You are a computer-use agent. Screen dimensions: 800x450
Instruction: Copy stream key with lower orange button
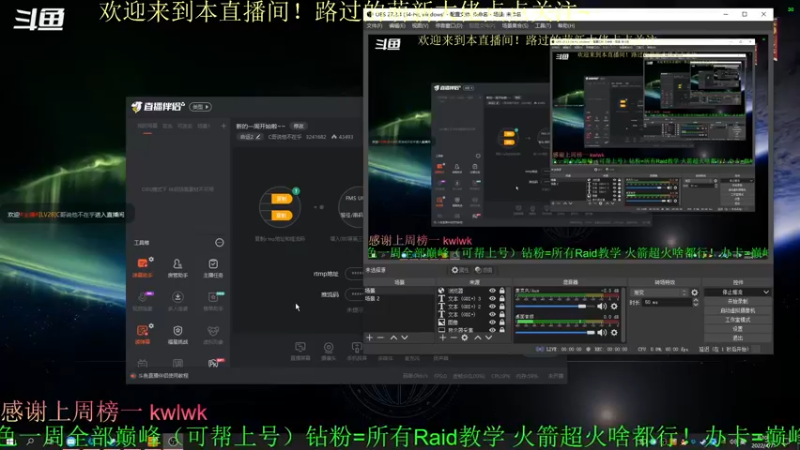(281, 216)
